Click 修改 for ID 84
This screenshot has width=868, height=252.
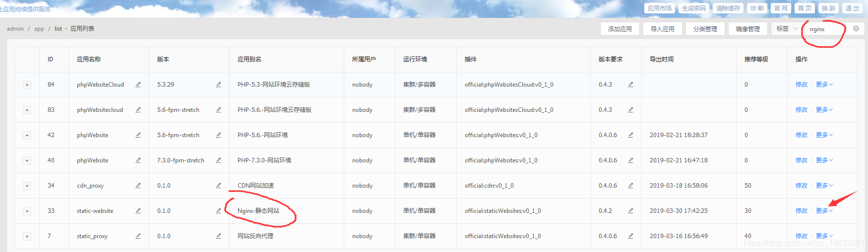click(802, 85)
